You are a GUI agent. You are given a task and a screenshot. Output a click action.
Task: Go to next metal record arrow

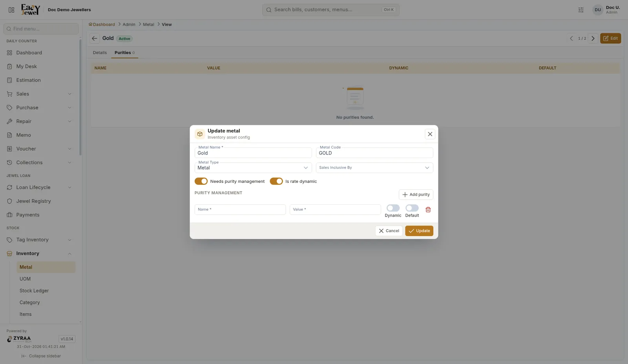click(593, 38)
